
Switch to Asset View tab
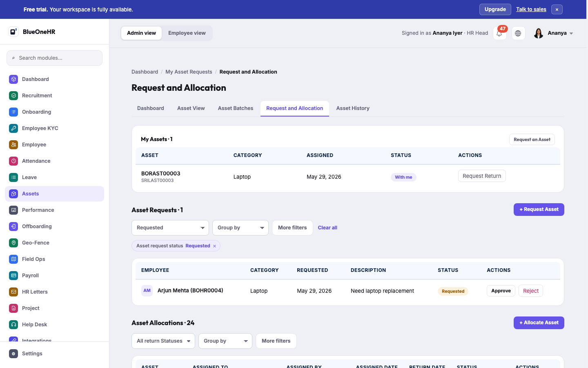click(x=191, y=108)
